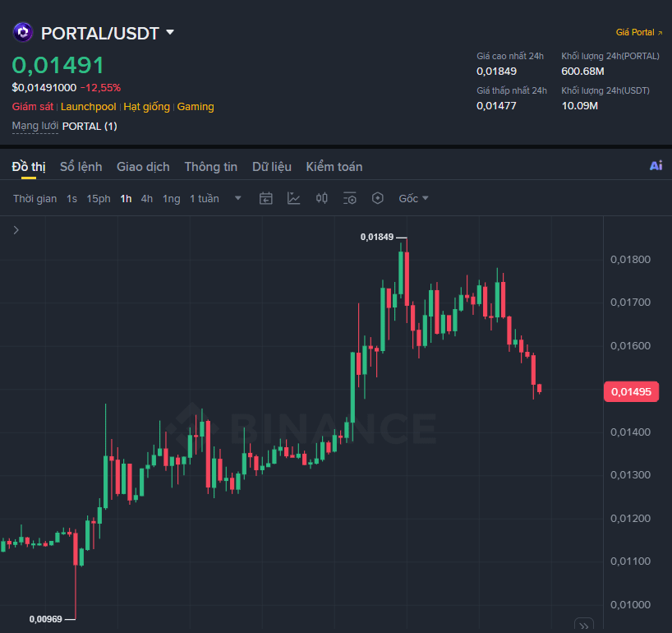
Task: Click the 10.09M USDT volume value
Action: [579, 105]
